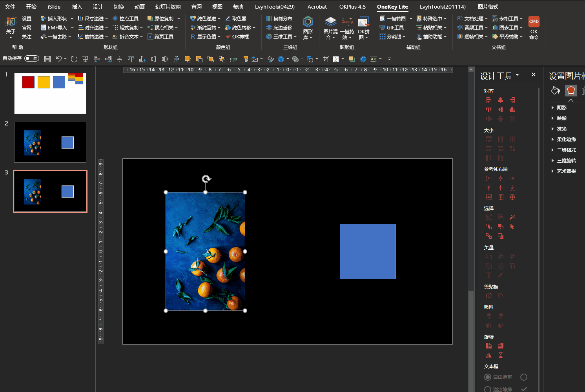Switch to the 图片格式 tab
This screenshot has width=585, height=392.
pos(488,7)
